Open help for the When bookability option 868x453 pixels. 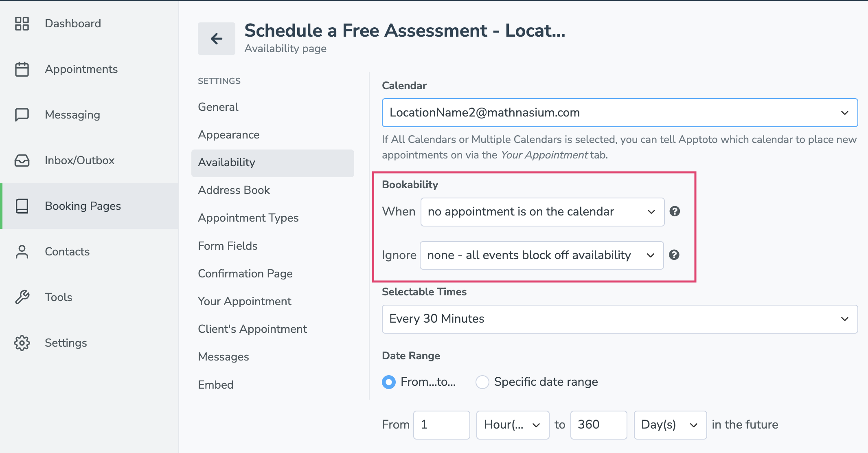[x=675, y=211]
